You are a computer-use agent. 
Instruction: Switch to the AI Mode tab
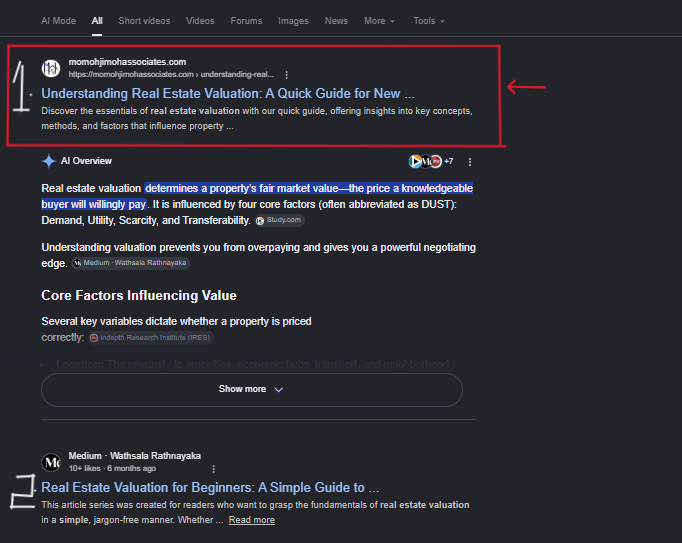point(58,21)
